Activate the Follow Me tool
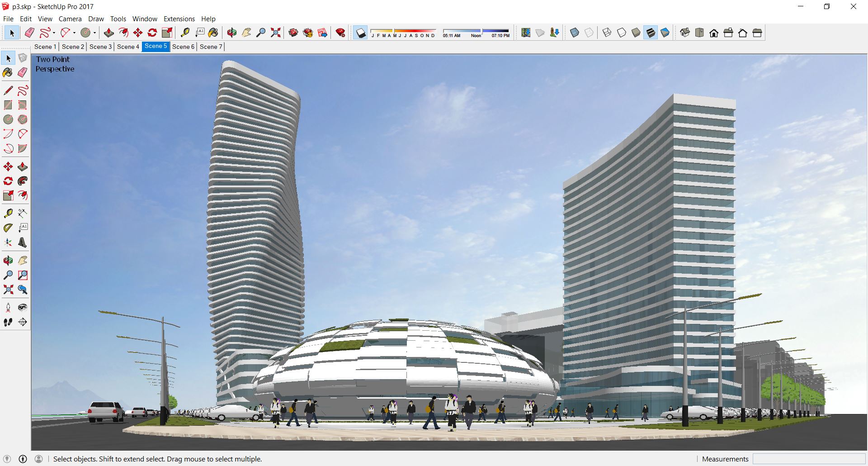This screenshot has height=466, width=868. pos(23,181)
